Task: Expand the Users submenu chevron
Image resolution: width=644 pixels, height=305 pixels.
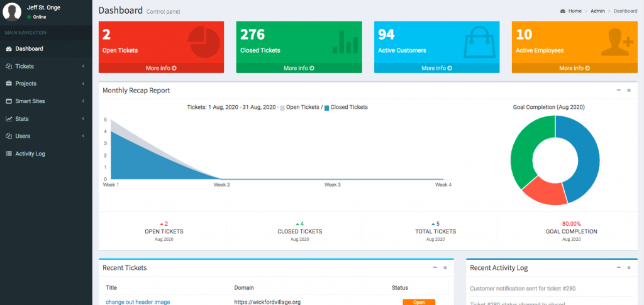Action: pos(83,136)
